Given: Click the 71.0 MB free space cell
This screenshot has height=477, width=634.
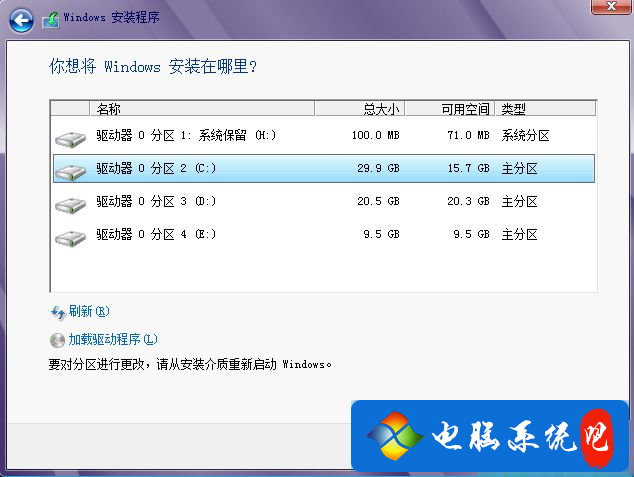Looking at the screenshot, I should pyautogui.click(x=469, y=135).
